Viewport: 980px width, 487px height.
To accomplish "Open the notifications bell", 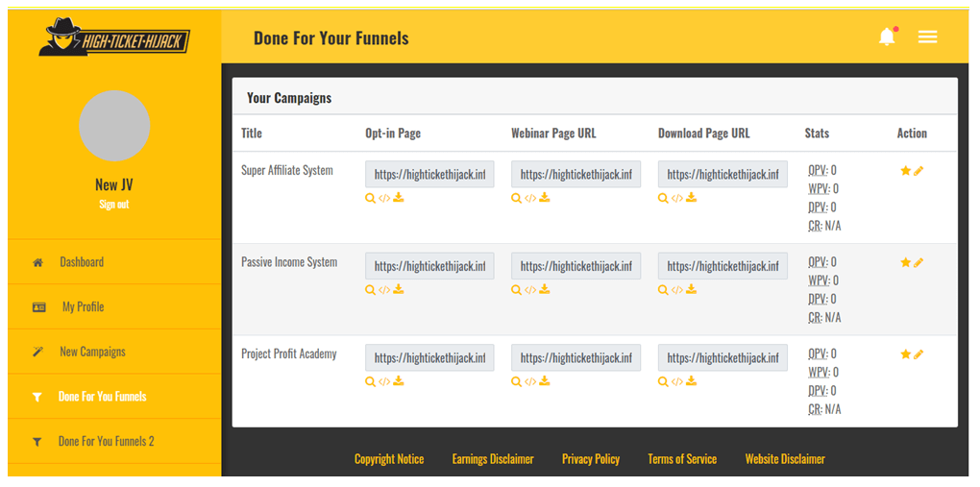I will point(887,37).
